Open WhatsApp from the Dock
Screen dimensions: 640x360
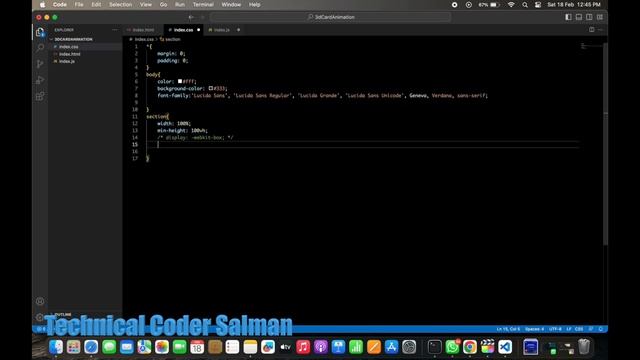[x=452, y=347]
